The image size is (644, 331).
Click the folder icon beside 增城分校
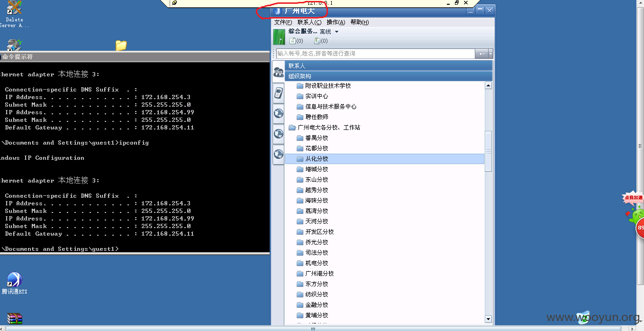click(x=299, y=169)
